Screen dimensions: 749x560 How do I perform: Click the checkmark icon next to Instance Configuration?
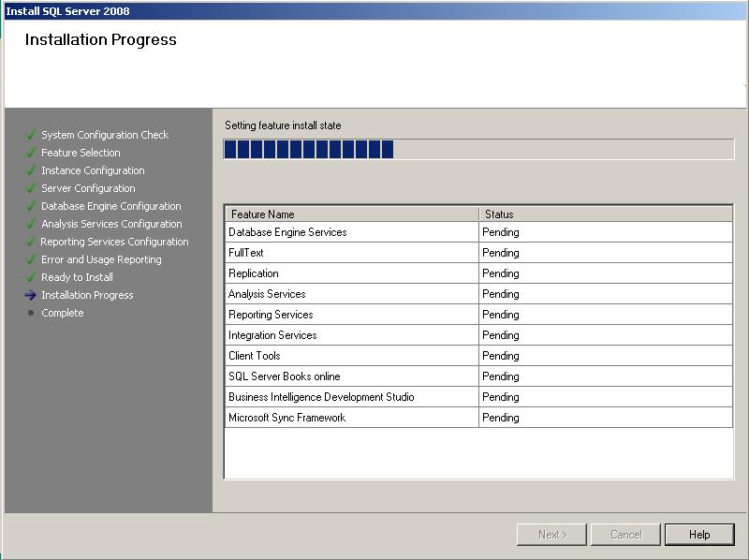tap(31, 170)
